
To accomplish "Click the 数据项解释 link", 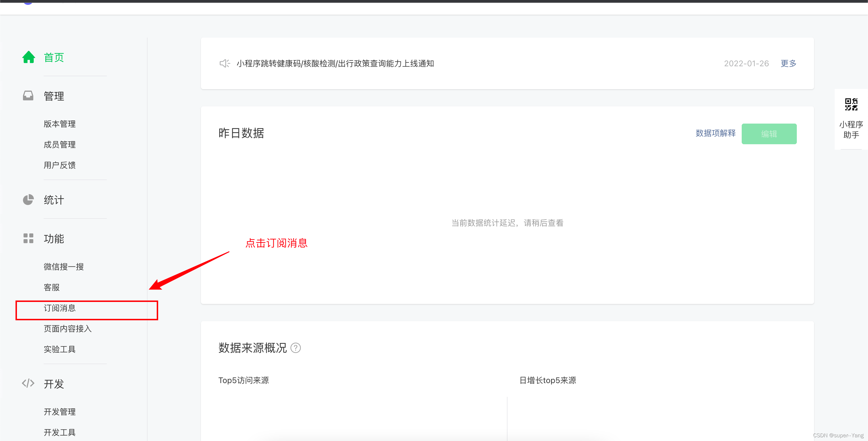I will [x=715, y=133].
